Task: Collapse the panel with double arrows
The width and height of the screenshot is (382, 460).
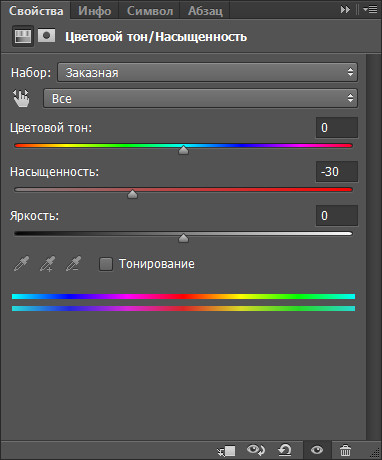Action: coord(345,10)
